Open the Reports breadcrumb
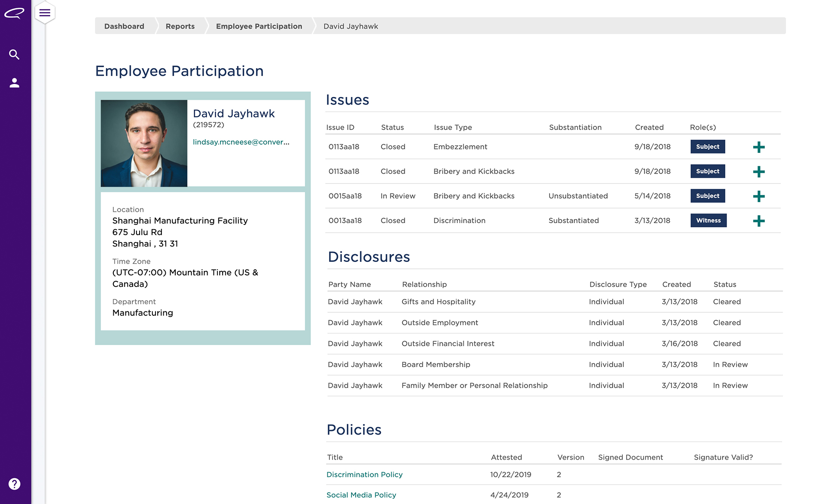The height and width of the screenshot is (504, 839). coord(180,26)
